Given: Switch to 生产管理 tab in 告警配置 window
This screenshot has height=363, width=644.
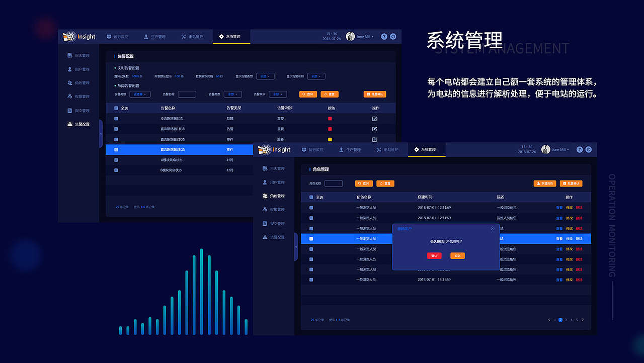Looking at the screenshot, I should 154,37.
